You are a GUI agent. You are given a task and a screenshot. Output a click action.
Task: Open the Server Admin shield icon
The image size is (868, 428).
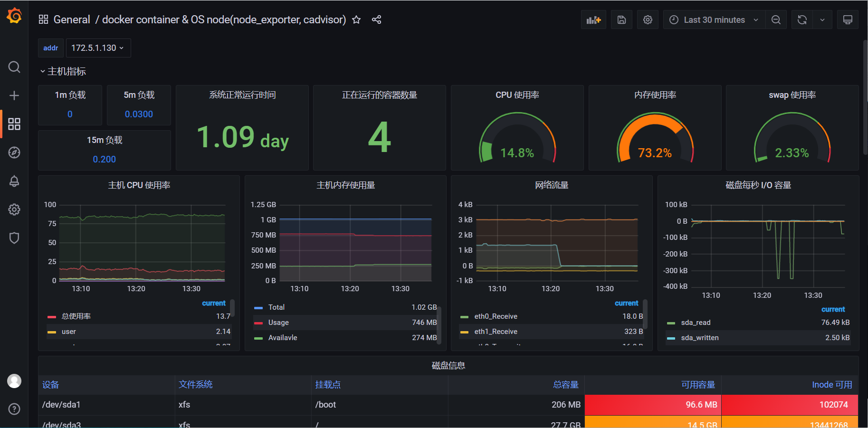click(x=14, y=238)
